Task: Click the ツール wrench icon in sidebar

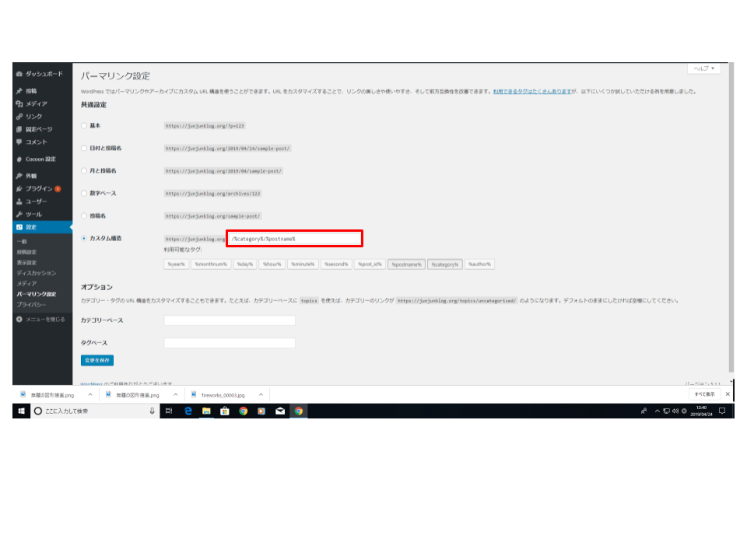Action: tap(19, 215)
